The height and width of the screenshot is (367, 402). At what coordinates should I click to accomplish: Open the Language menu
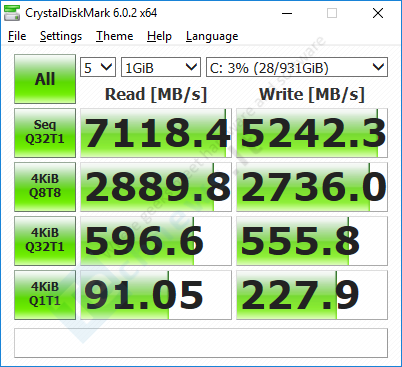point(212,36)
